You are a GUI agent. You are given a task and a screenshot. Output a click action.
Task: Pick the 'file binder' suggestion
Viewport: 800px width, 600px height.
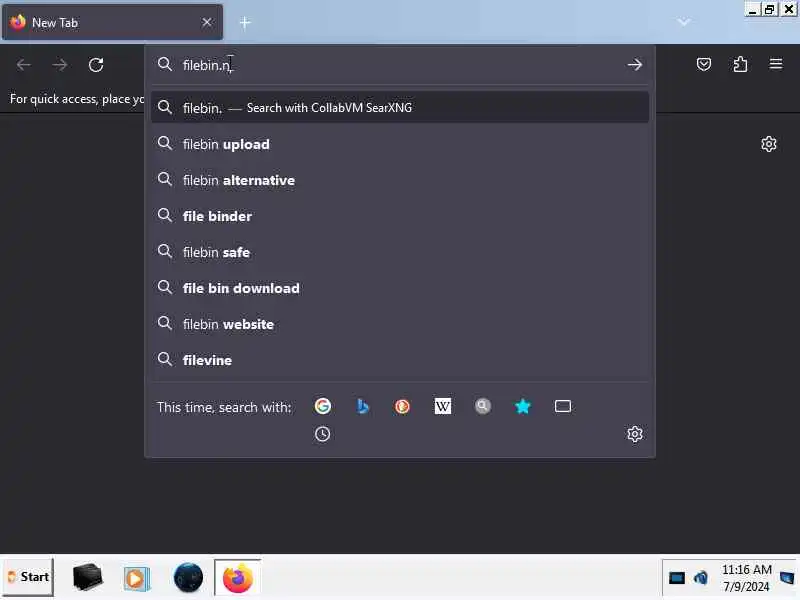[399, 216]
